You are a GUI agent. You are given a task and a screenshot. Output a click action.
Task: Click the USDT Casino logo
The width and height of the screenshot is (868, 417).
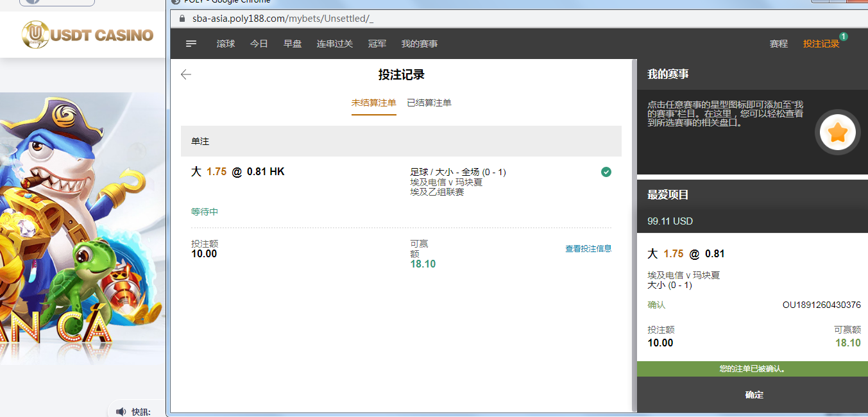[88, 35]
